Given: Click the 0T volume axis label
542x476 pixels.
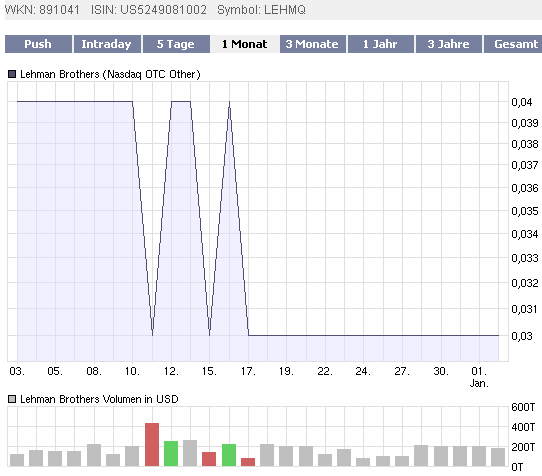Looking at the screenshot, I should (517, 467).
